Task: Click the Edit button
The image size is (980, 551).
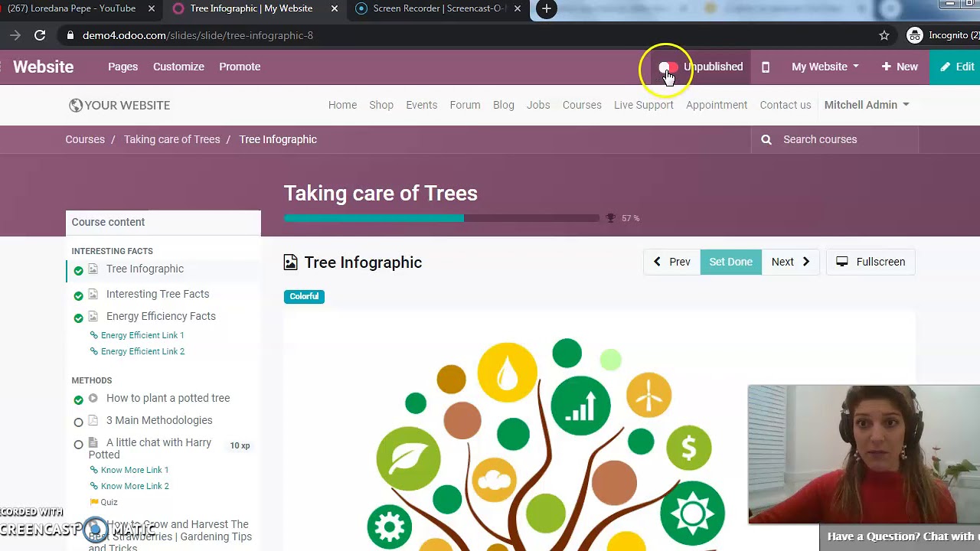Action: pyautogui.click(x=957, y=67)
